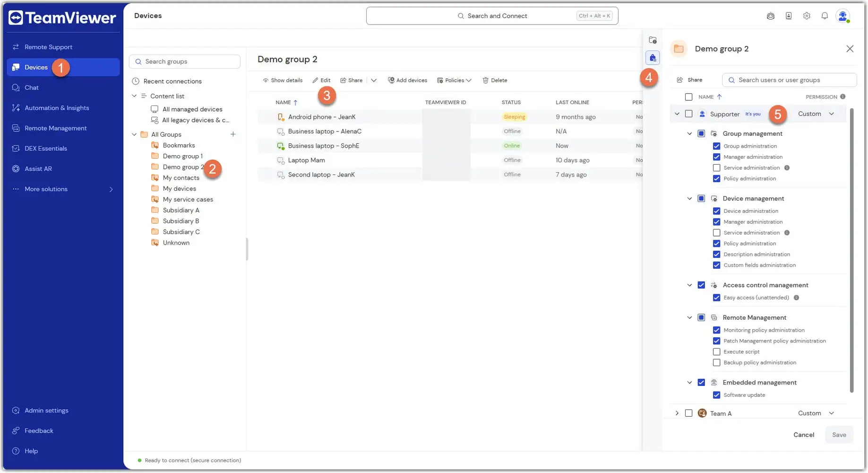Image resolution: width=868 pixels, height=473 pixels.
Task: Select the permissions lock side-panel icon
Action: point(653,58)
